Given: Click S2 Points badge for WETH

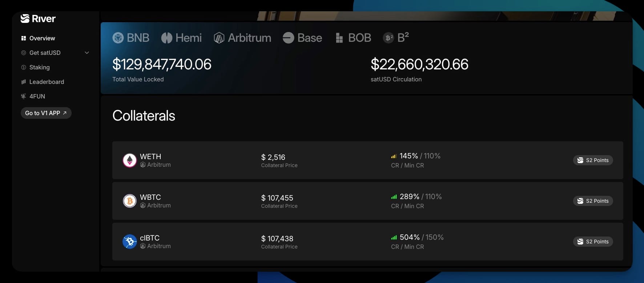Looking at the screenshot, I should 593,160.
